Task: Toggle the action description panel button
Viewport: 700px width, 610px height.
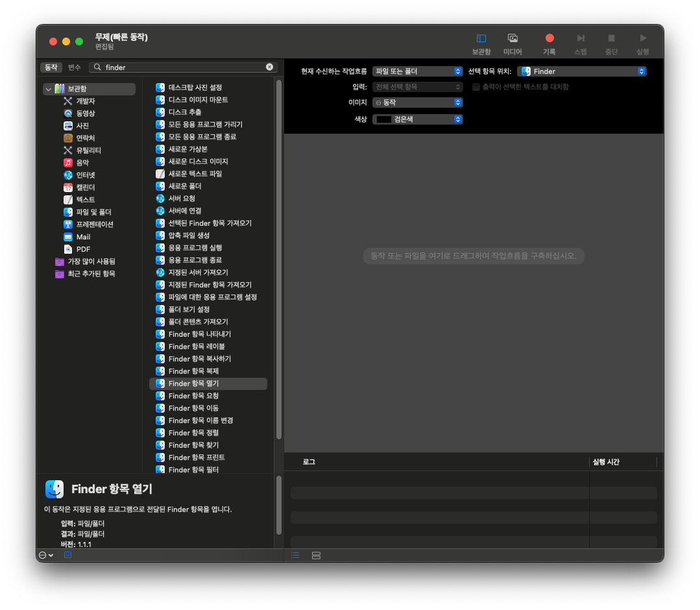Action: (x=67, y=555)
